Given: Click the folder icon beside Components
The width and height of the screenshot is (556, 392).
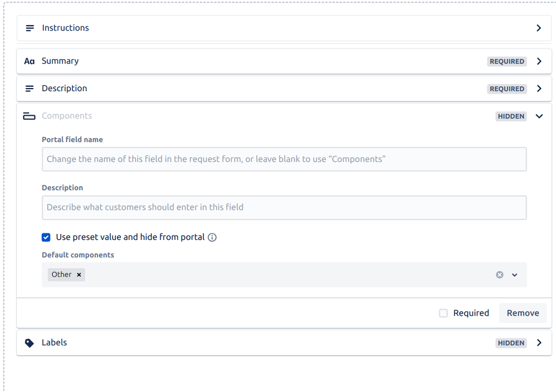Looking at the screenshot, I should click(29, 116).
